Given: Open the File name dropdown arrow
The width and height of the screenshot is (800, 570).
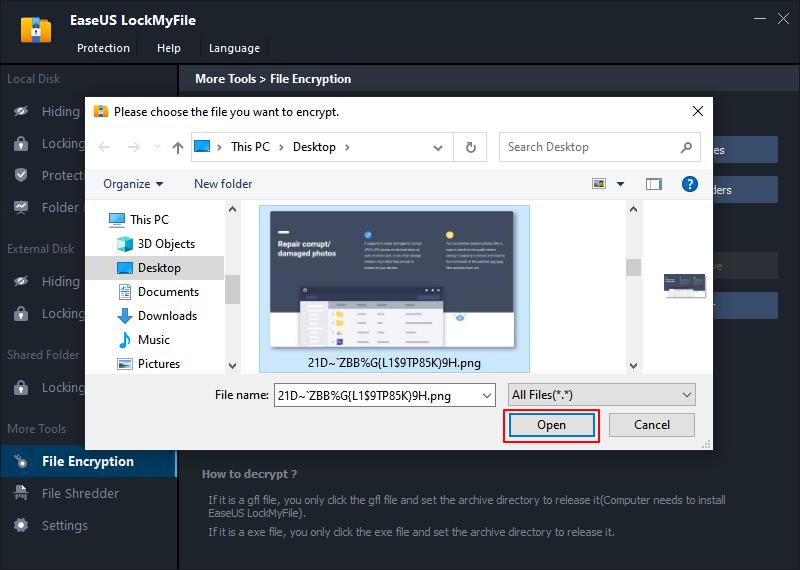Looking at the screenshot, I should (x=487, y=395).
